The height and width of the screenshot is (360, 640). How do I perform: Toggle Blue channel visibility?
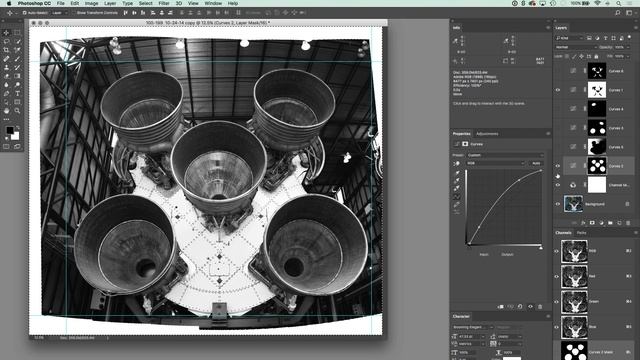557,327
